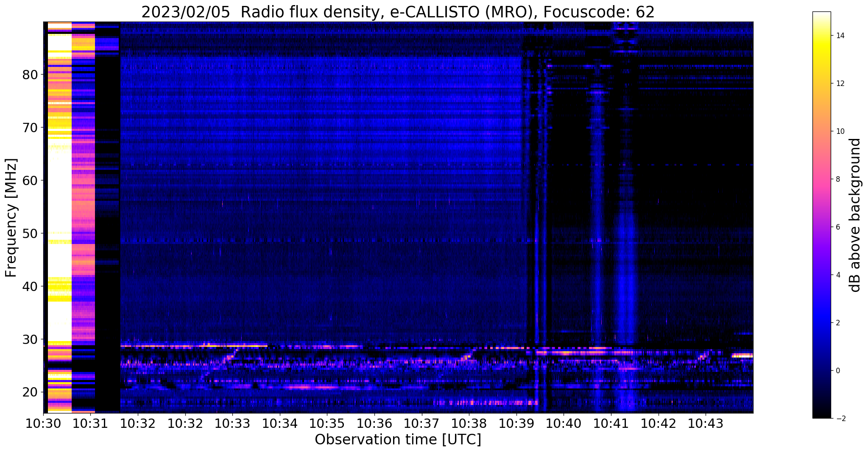This screenshot has height=452, width=868.
Task: Click the 10:30 time tick label
Action: coord(43,423)
